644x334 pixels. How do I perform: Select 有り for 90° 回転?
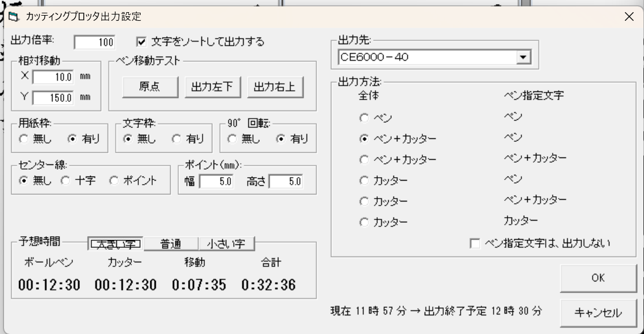point(281,139)
